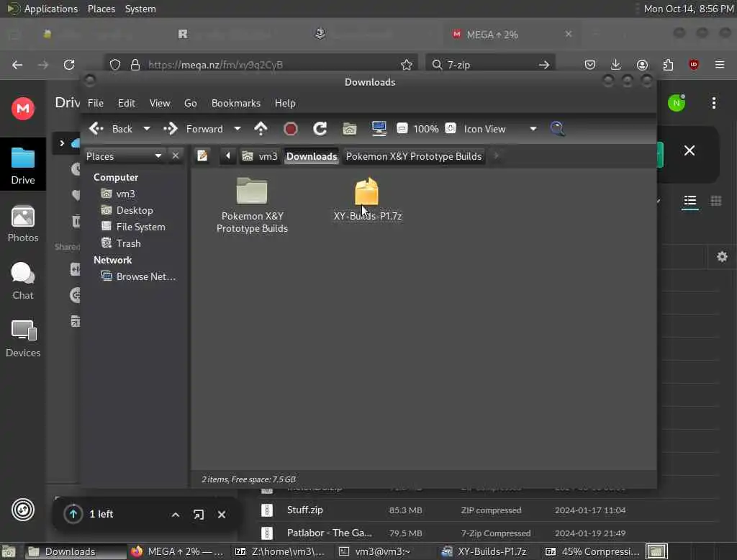Close the Places side pane

pyautogui.click(x=176, y=155)
